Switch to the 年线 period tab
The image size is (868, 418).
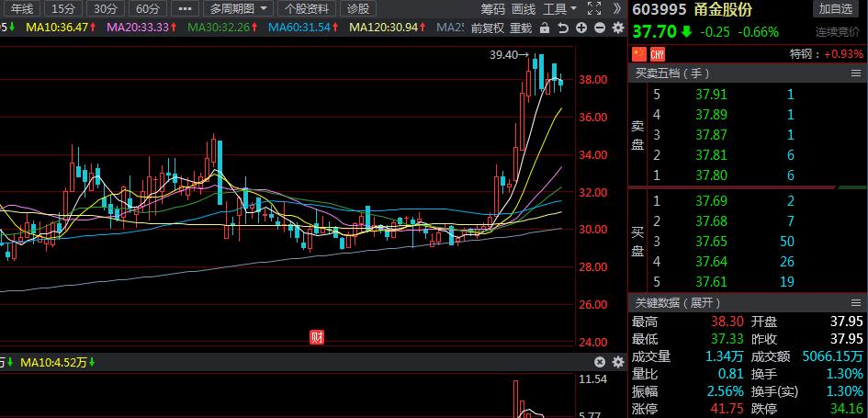[x=23, y=8]
